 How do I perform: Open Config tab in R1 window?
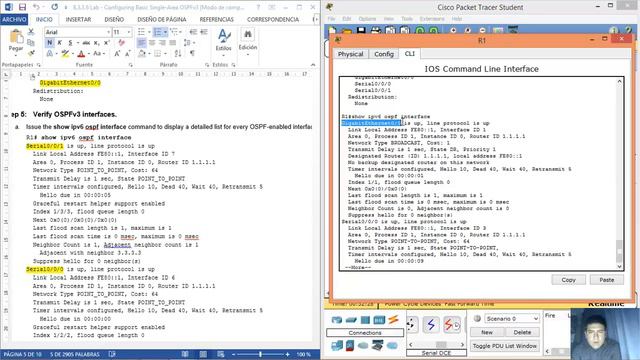384,54
